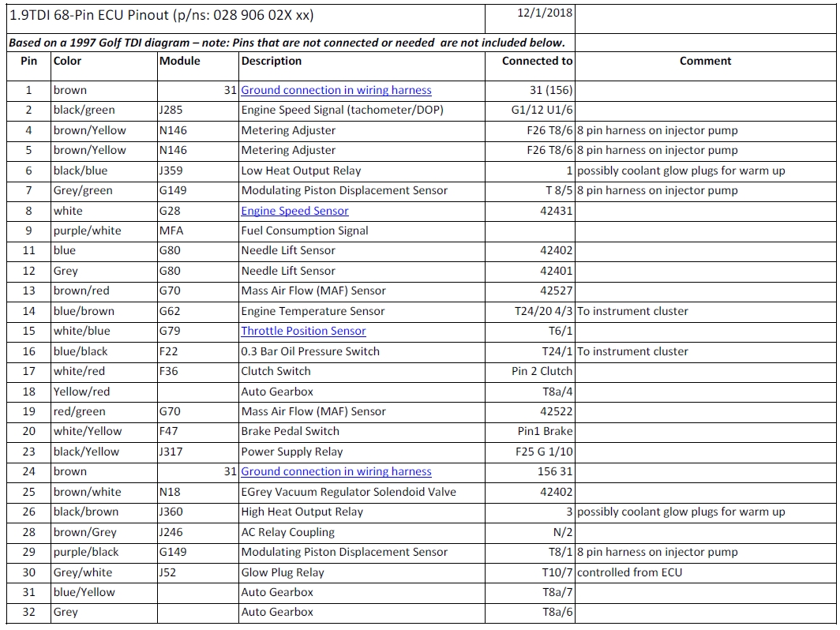Click the Glow Plug Relay description cell

tap(283, 572)
